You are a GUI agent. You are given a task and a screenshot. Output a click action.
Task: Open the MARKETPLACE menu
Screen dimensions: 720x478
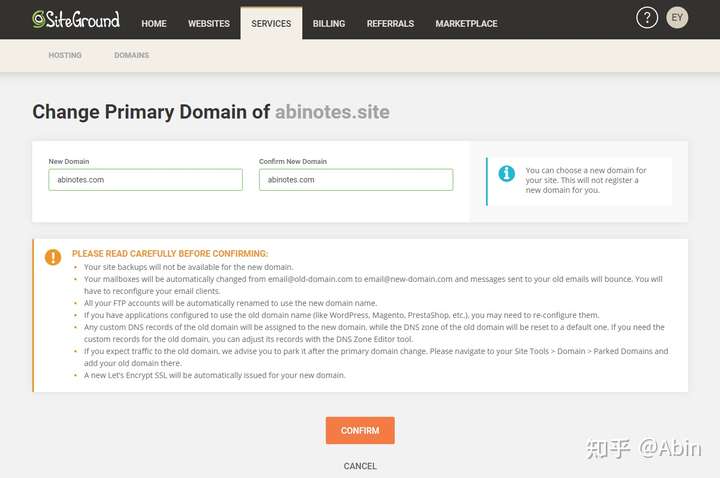[466, 23]
